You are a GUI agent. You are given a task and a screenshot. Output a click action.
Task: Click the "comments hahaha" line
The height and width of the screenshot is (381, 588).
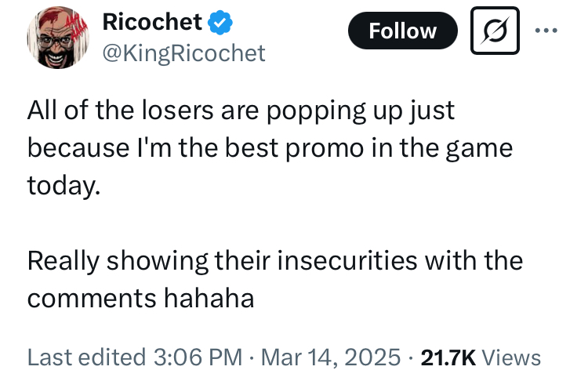(x=140, y=299)
